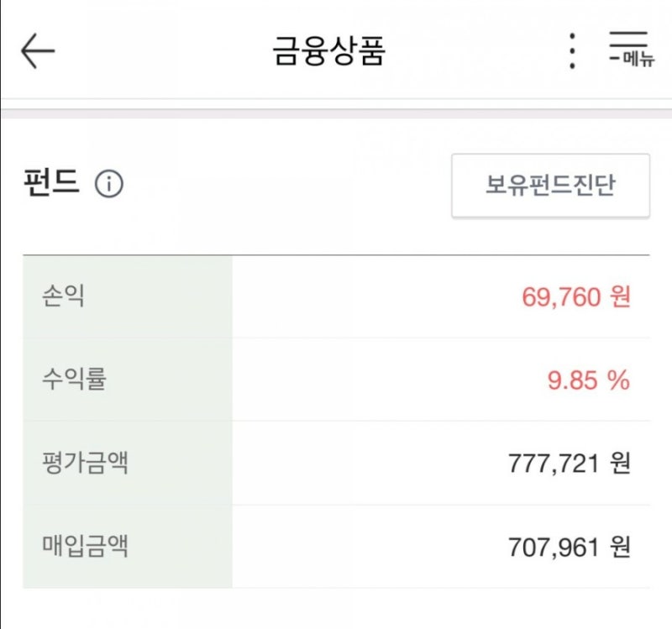Click the 69,760 원 profit value
Viewport: 672px width, 629px height.
[576, 296]
